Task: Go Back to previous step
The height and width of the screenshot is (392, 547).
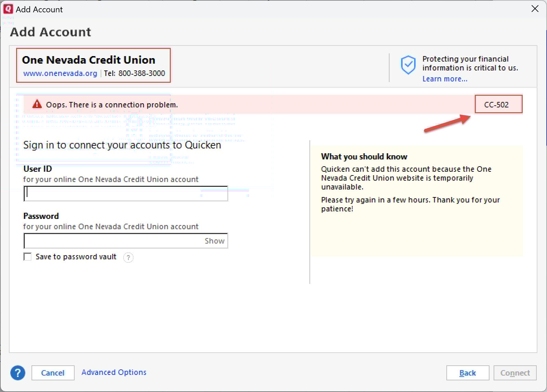Action: pyautogui.click(x=468, y=373)
